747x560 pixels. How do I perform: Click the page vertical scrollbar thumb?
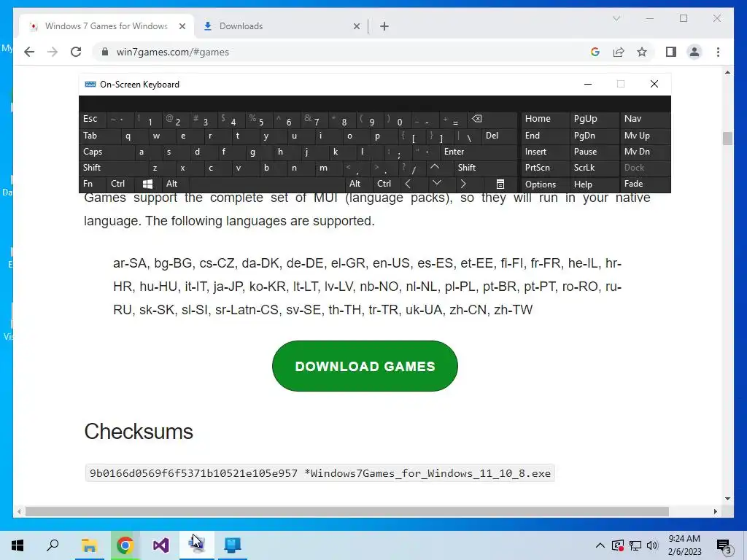[x=727, y=139]
